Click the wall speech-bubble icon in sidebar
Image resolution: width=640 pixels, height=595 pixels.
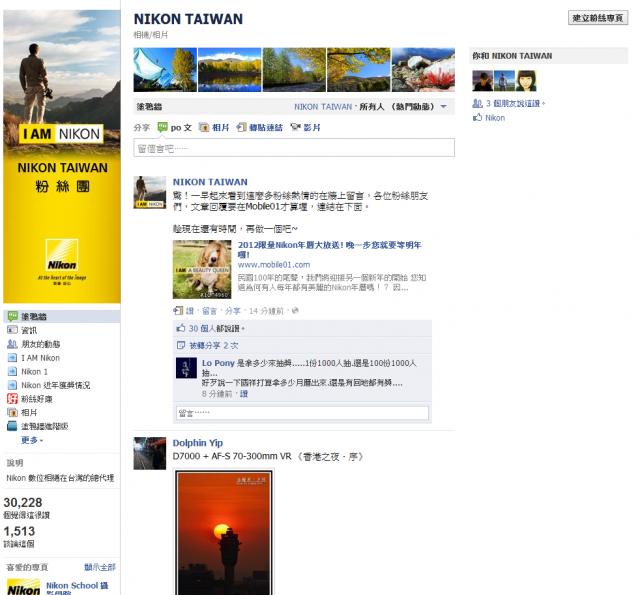[x=13, y=316]
